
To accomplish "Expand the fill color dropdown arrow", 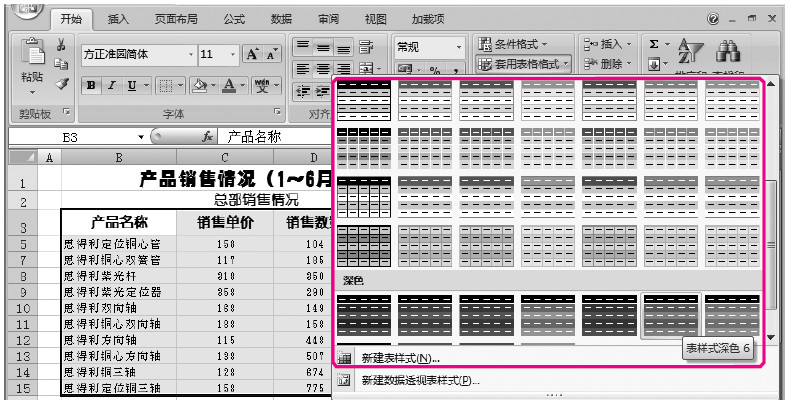I will tap(214, 86).
